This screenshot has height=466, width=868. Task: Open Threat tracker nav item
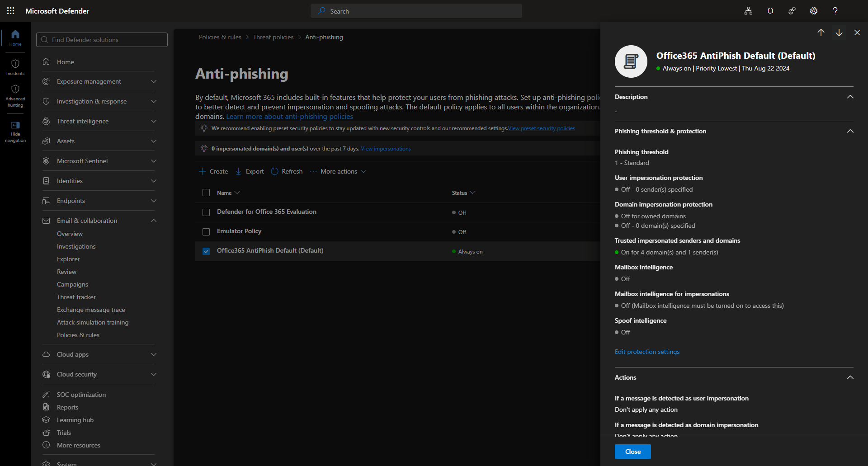[76, 297]
